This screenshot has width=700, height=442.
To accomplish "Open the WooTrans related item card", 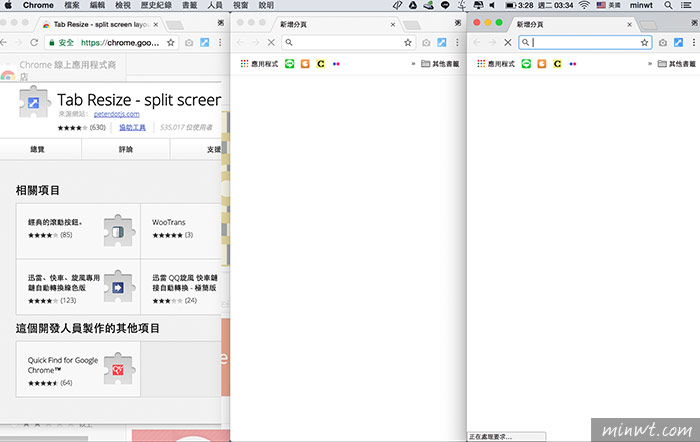I will pos(181,231).
